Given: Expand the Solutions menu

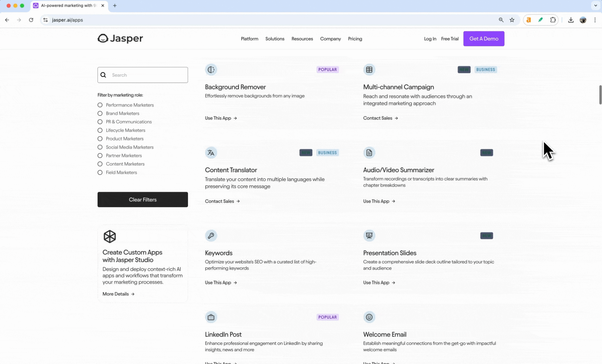Looking at the screenshot, I should (275, 39).
